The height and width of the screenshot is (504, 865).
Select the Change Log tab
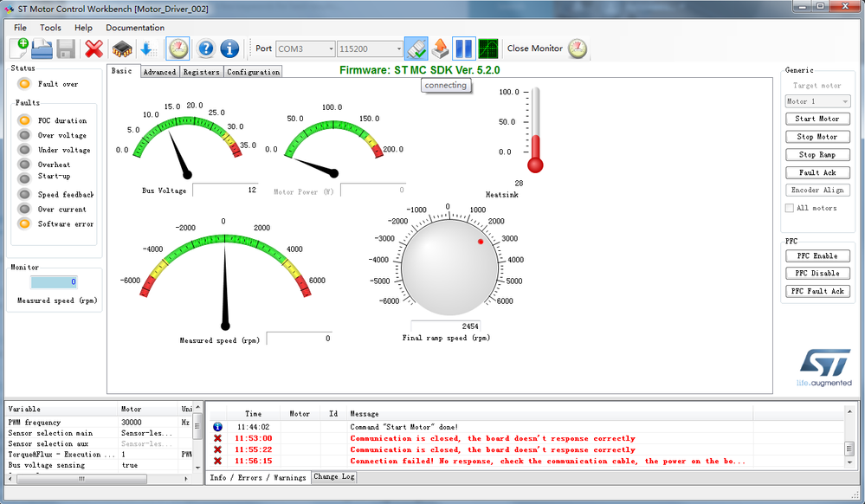point(334,476)
